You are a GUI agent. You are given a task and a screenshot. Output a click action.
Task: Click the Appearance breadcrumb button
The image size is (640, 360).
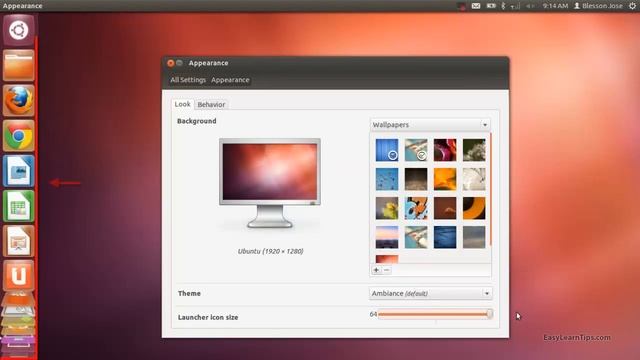230,80
